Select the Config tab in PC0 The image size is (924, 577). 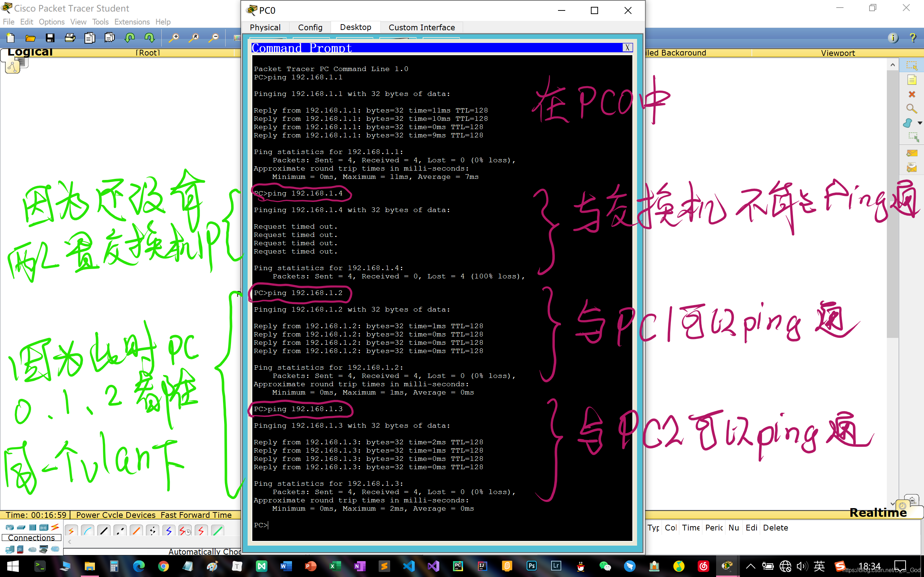tap(311, 27)
